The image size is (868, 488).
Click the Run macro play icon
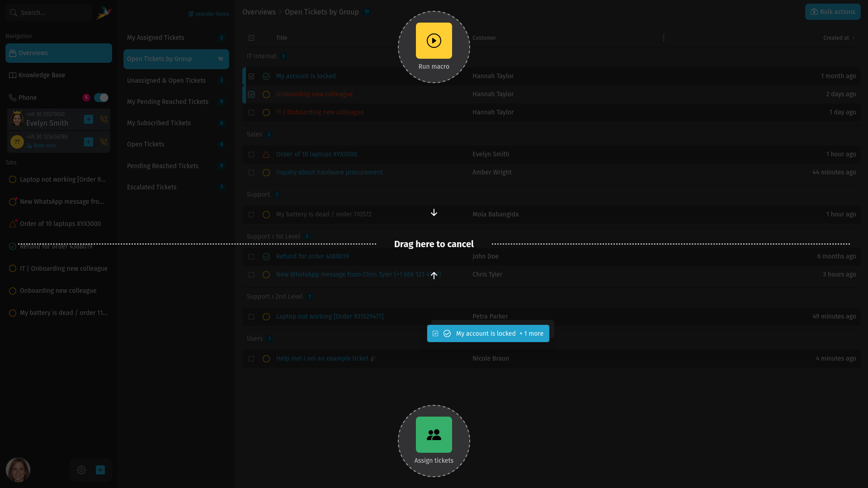[434, 41]
